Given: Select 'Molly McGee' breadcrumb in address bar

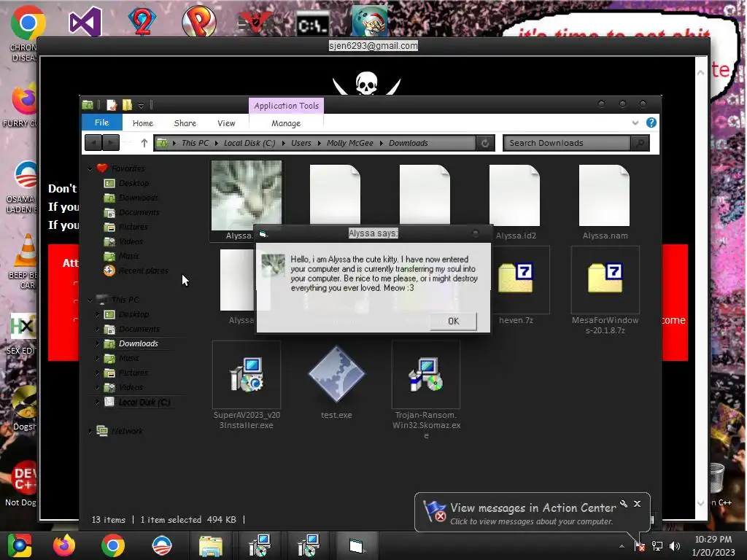Looking at the screenshot, I should point(349,143).
